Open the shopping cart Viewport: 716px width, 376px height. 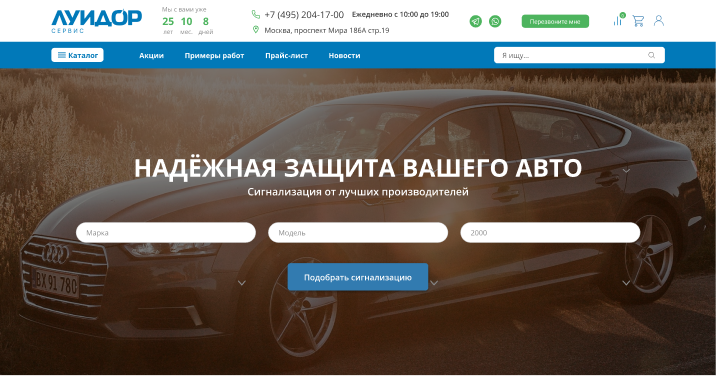638,21
